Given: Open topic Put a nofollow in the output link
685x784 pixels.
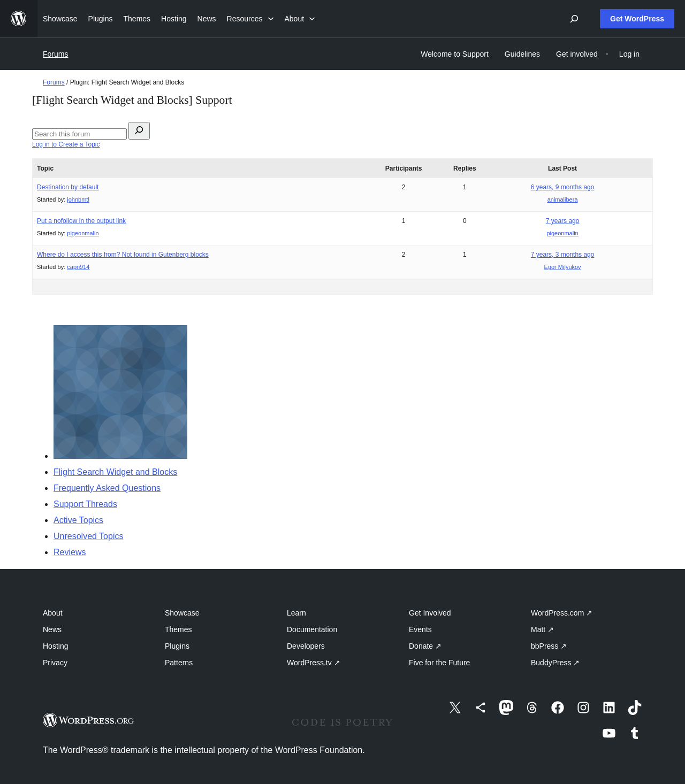Looking at the screenshot, I should 81,221.
